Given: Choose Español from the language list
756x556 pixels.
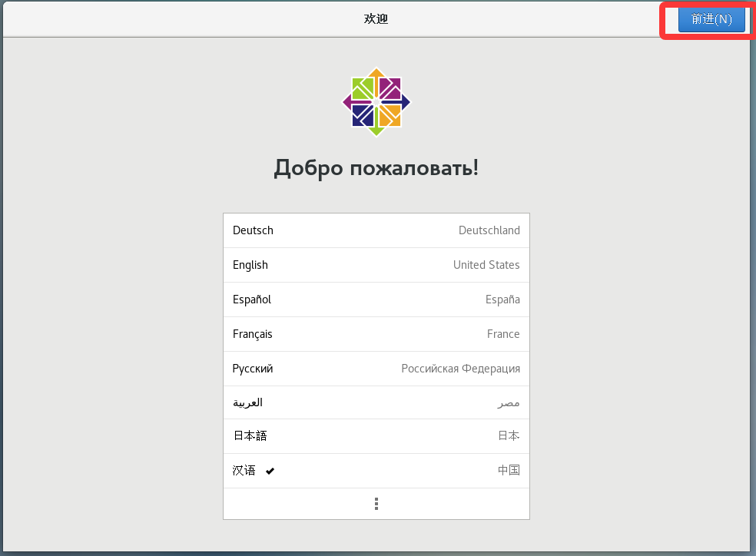Looking at the screenshot, I should (x=376, y=300).
